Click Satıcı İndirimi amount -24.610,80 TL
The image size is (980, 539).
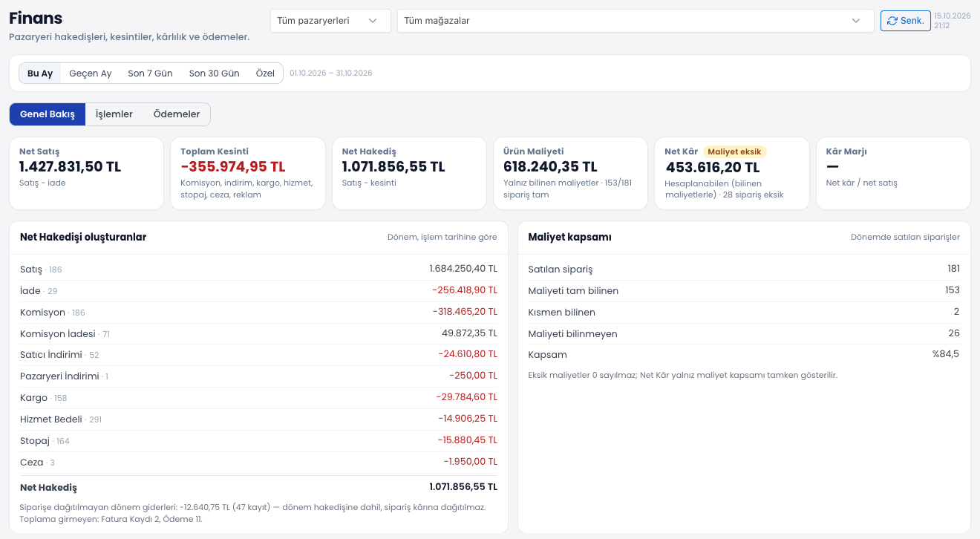pos(468,354)
